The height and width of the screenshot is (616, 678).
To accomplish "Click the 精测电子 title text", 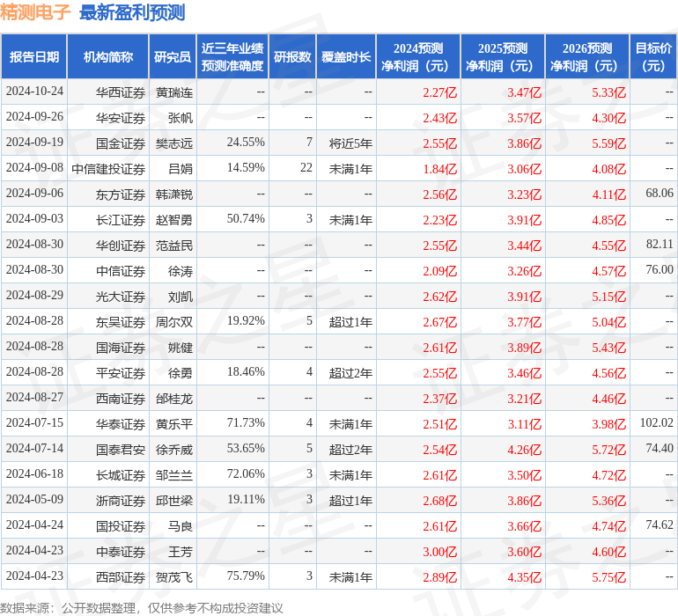I will [35, 12].
